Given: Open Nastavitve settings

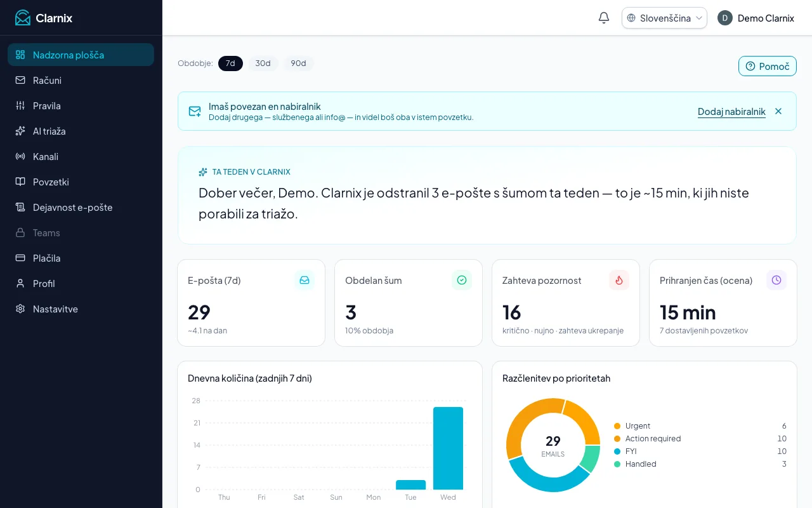Looking at the screenshot, I should pos(81,309).
